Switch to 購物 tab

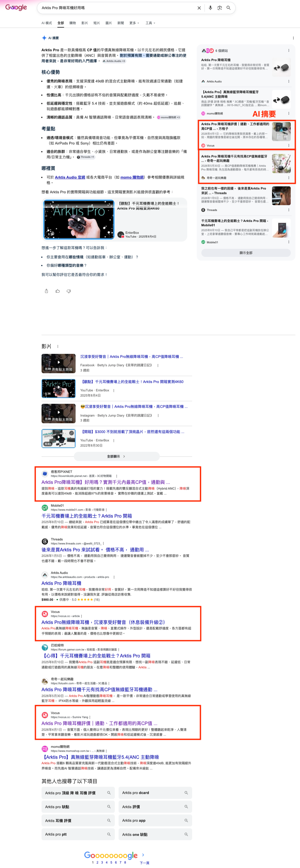[72, 23]
